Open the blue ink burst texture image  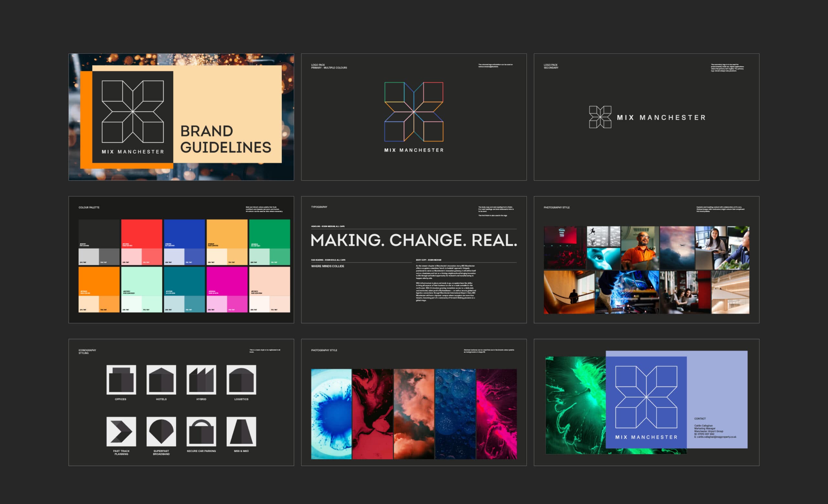click(331, 414)
